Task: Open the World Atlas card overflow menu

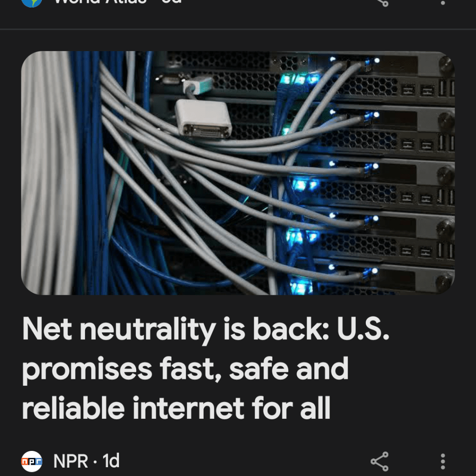Action: (x=443, y=2)
